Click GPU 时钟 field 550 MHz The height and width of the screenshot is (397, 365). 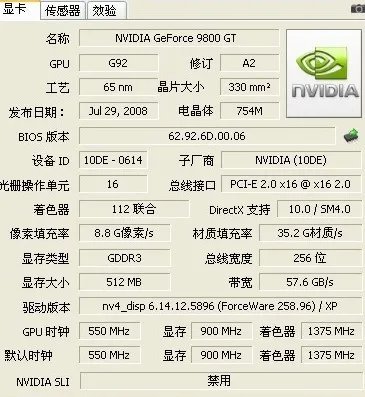click(x=109, y=331)
